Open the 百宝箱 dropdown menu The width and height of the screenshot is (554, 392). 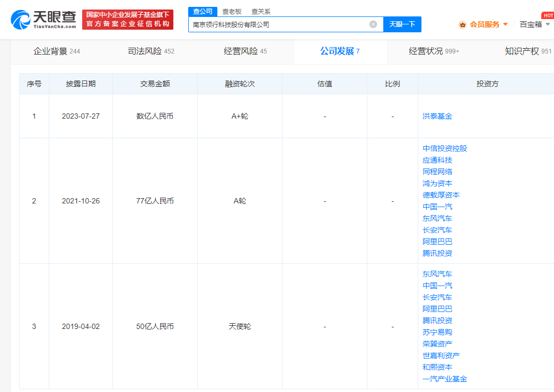pos(530,24)
